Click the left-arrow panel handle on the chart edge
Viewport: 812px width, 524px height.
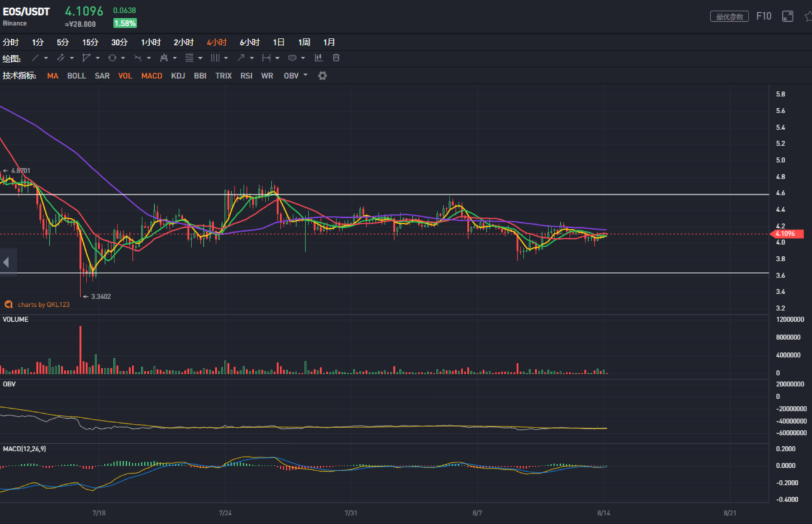pyautogui.click(x=7, y=263)
